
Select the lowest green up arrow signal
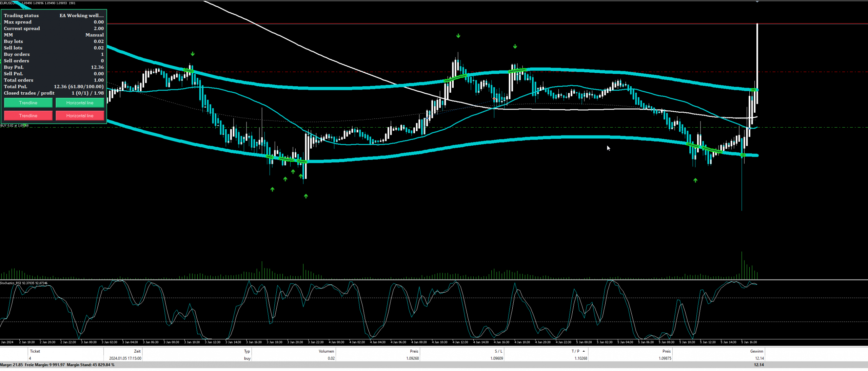click(306, 196)
